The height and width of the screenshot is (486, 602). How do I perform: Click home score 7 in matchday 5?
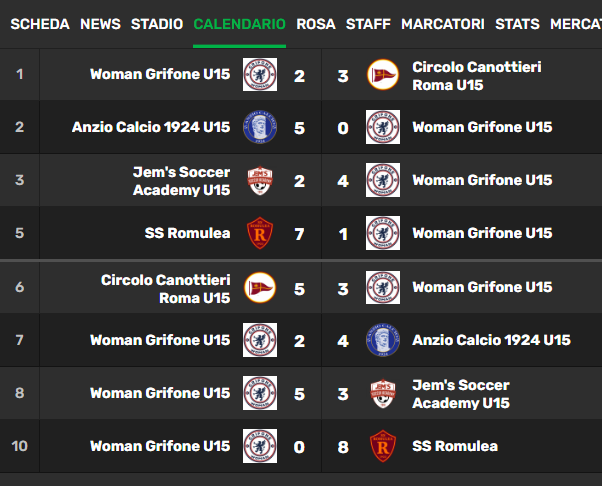coord(299,234)
